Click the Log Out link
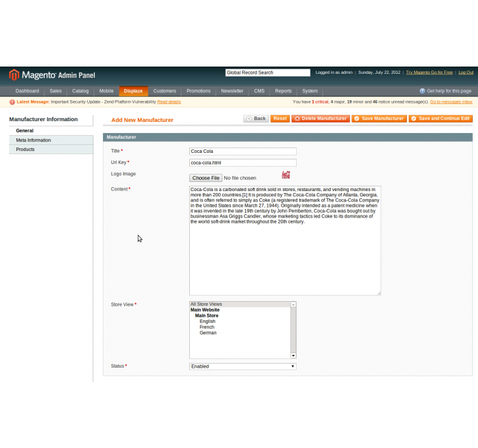 466,72
